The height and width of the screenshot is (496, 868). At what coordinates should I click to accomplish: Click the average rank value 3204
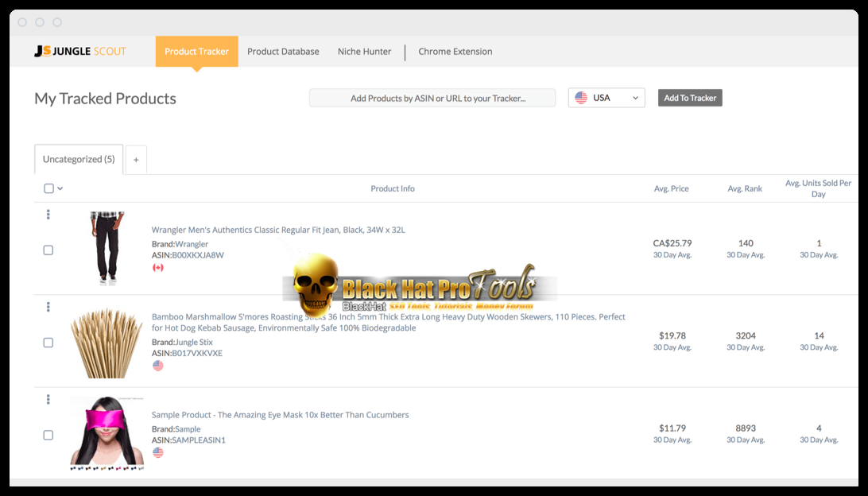click(746, 335)
